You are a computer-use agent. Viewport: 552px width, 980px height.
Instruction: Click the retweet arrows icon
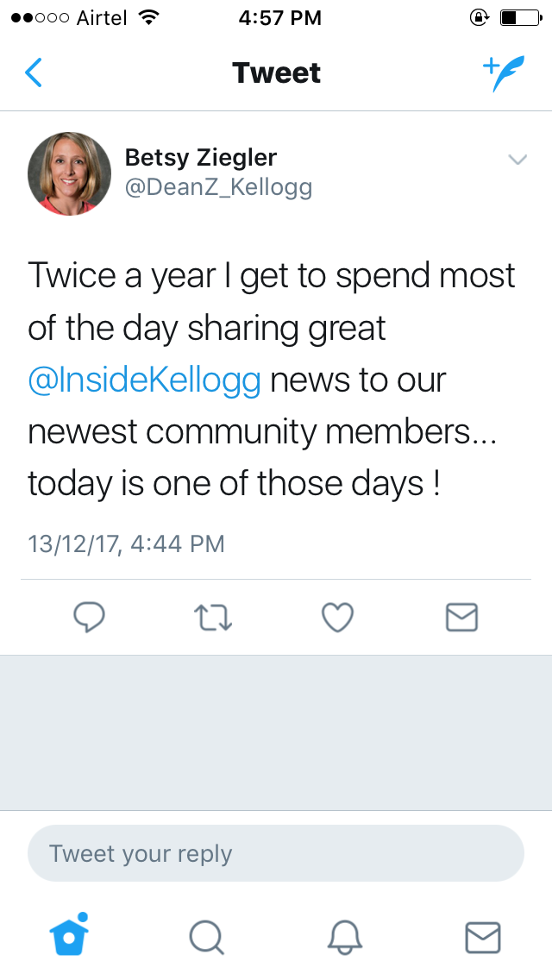click(x=213, y=617)
